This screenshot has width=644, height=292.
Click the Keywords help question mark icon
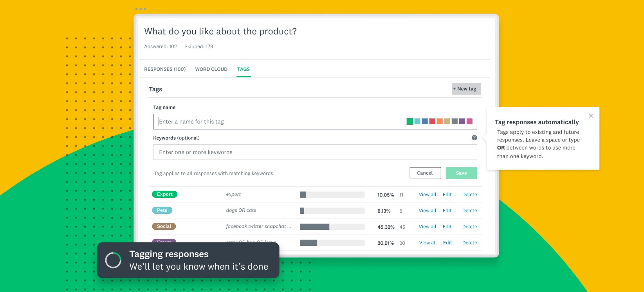474,138
